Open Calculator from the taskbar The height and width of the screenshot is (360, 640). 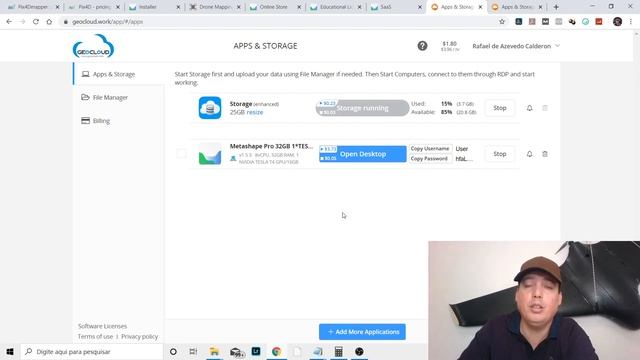(x=338, y=351)
